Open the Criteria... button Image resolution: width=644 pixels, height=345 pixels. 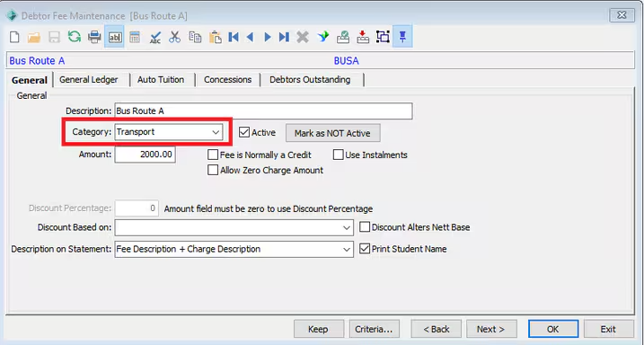(x=374, y=329)
